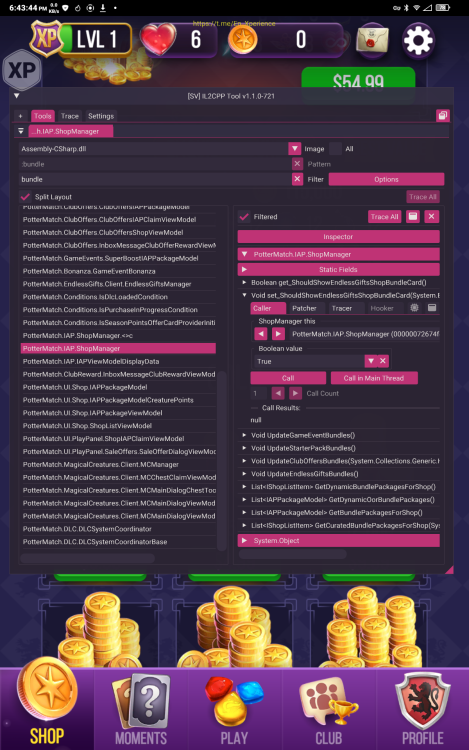Viewport: 469px width, 750px height.
Task: Click the class list horizontal scrollbar
Action: point(88,558)
